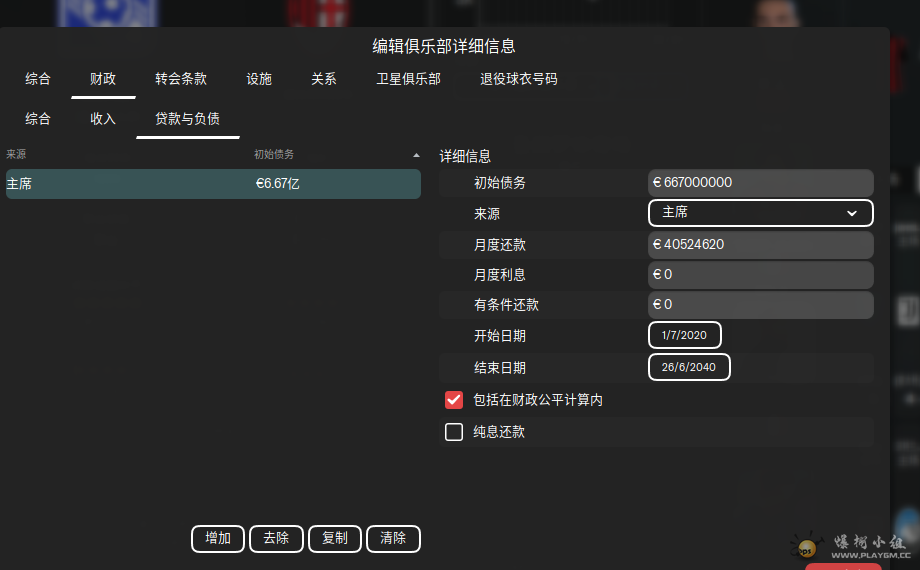This screenshot has width=920, height=570.
Task: Click the 增加 button
Action: 218,538
